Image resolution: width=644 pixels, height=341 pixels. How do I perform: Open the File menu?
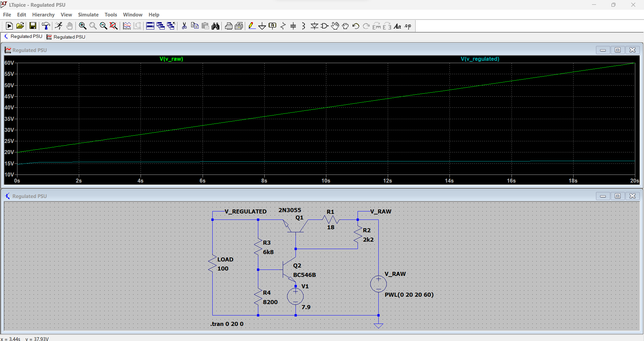click(x=7, y=14)
